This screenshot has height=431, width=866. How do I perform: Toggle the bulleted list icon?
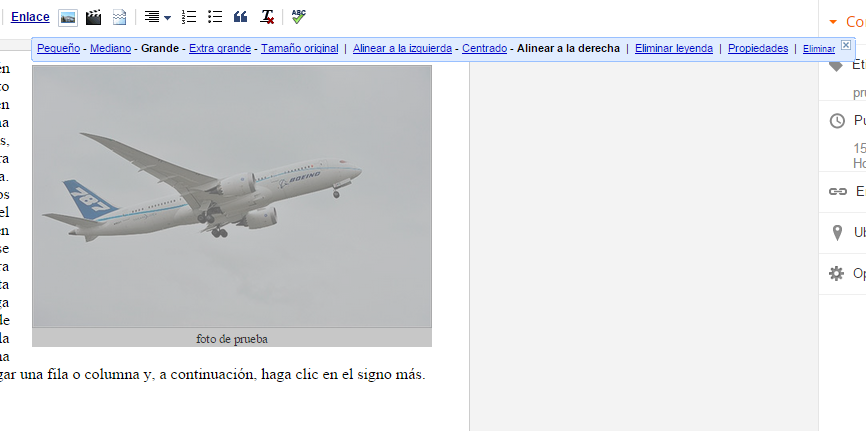[x=215, y=17]
